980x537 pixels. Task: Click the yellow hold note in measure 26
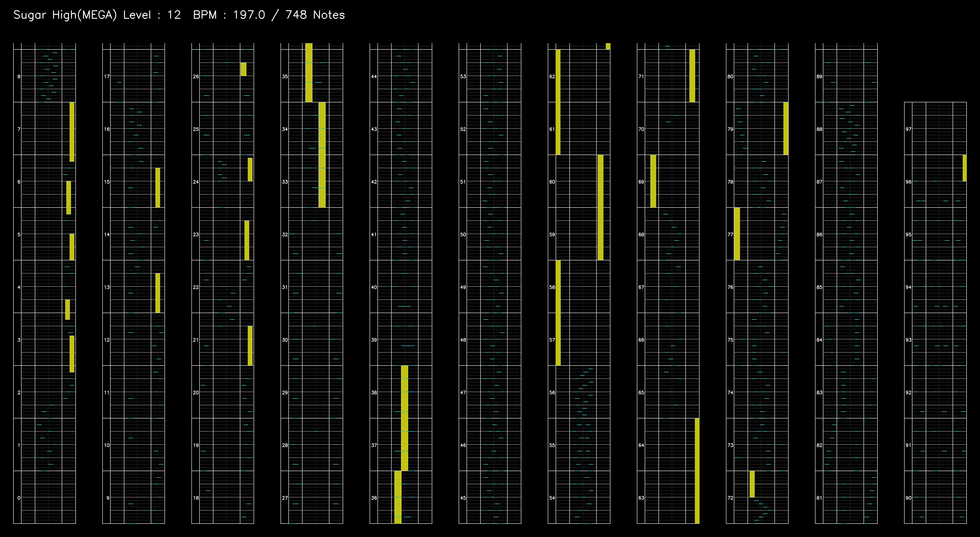click(x=243, y=69)
